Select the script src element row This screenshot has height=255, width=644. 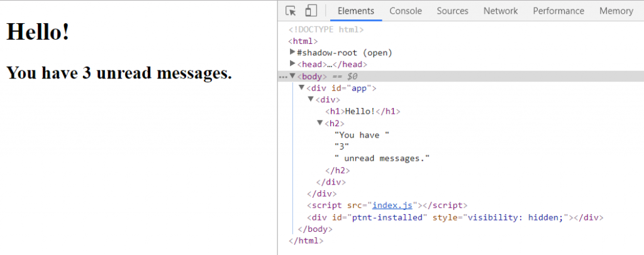(x=387, y=205)
